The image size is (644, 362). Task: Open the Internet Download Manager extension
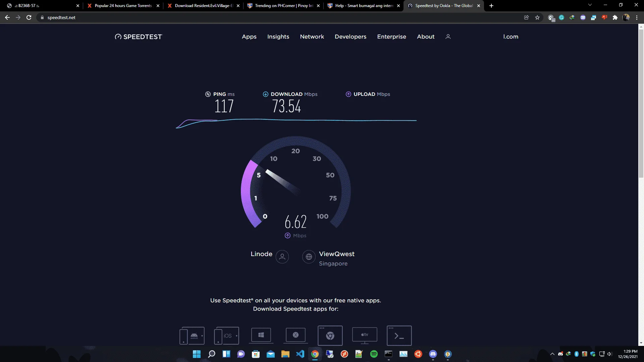tap(572, 17)
